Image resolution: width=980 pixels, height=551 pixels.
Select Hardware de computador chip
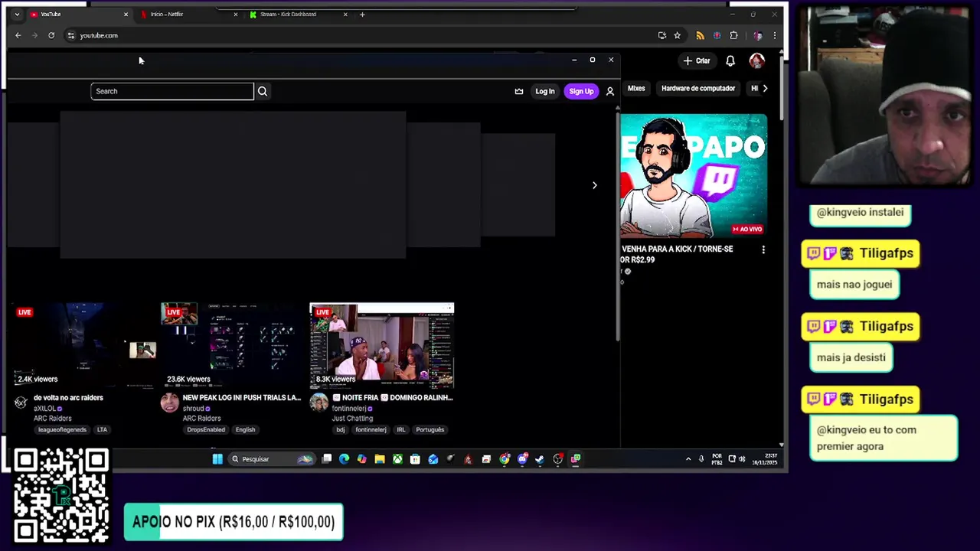(x=698, y=88)
